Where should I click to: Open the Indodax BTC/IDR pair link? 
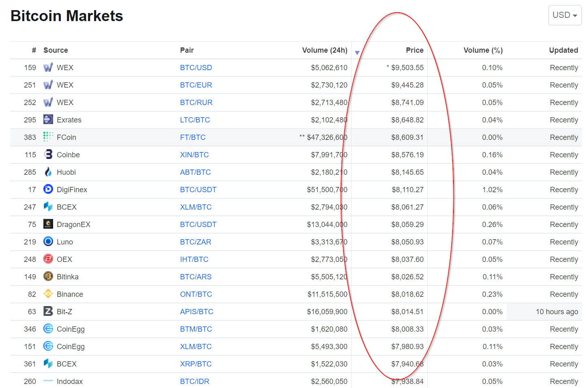(195, 382)
